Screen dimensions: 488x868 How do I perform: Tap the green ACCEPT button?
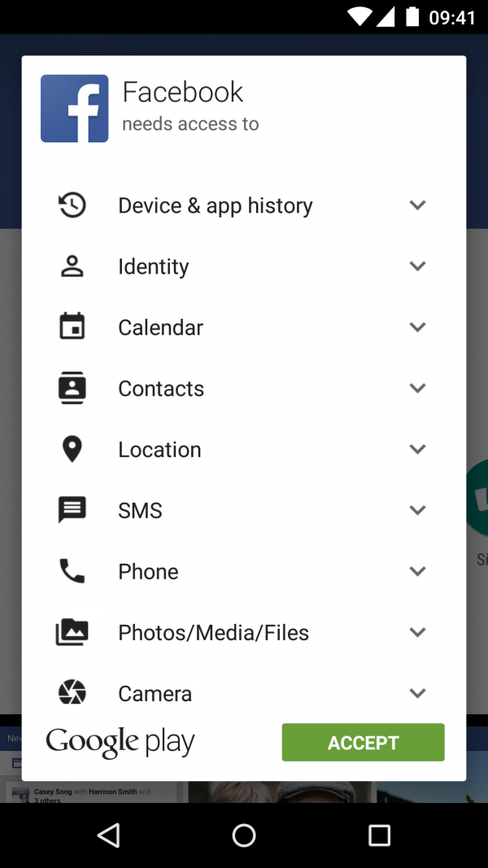363,743
